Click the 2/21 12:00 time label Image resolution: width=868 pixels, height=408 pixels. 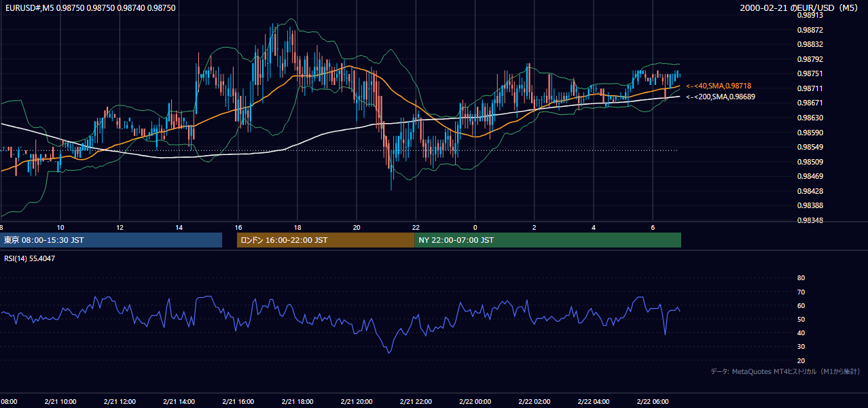coord(120,402)
